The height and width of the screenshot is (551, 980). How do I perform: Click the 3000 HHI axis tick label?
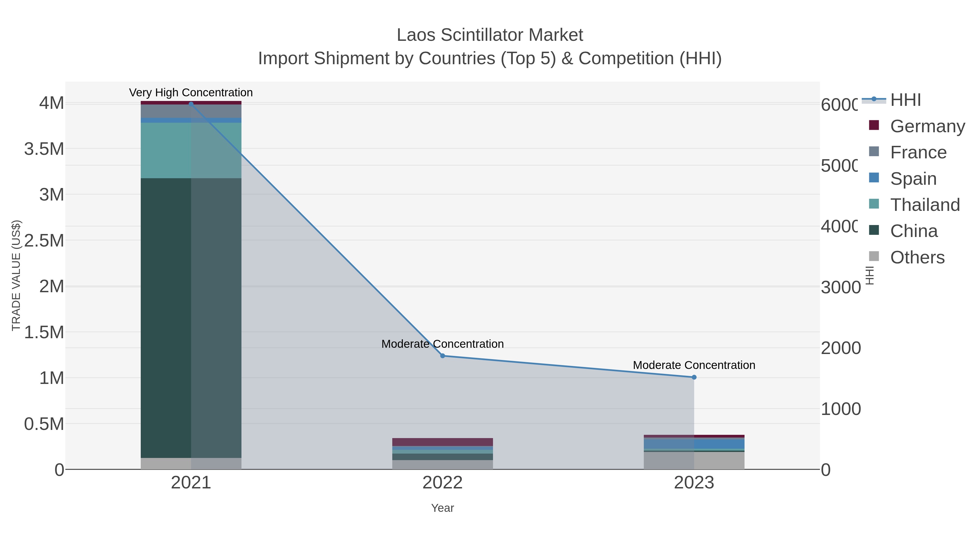[841, 287]
